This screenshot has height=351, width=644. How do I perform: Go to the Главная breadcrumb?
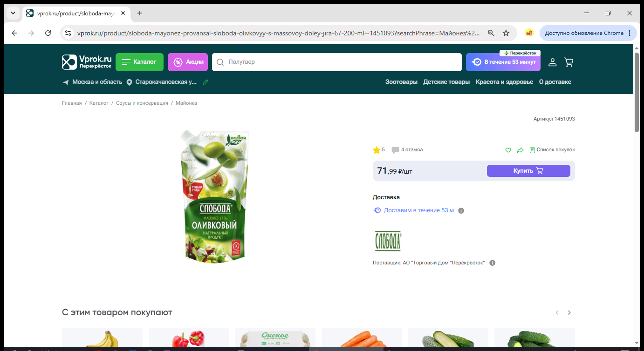pos(72,103)
